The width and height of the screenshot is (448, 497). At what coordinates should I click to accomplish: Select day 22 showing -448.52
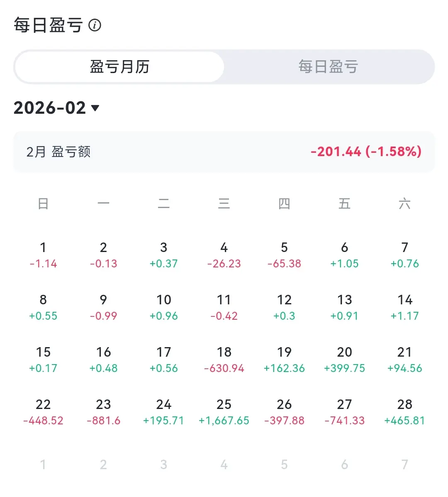click(x=43, y=412)
